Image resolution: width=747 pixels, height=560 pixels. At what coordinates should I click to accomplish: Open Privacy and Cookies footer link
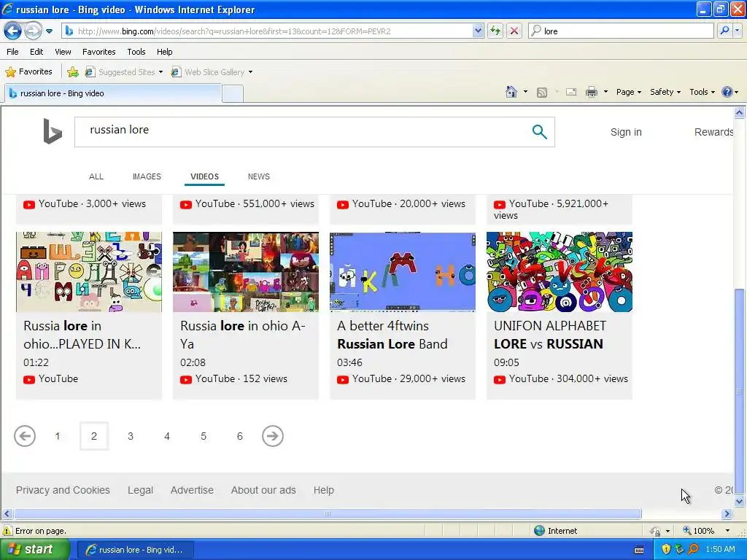pyautogui.click(x=63, y=490)
